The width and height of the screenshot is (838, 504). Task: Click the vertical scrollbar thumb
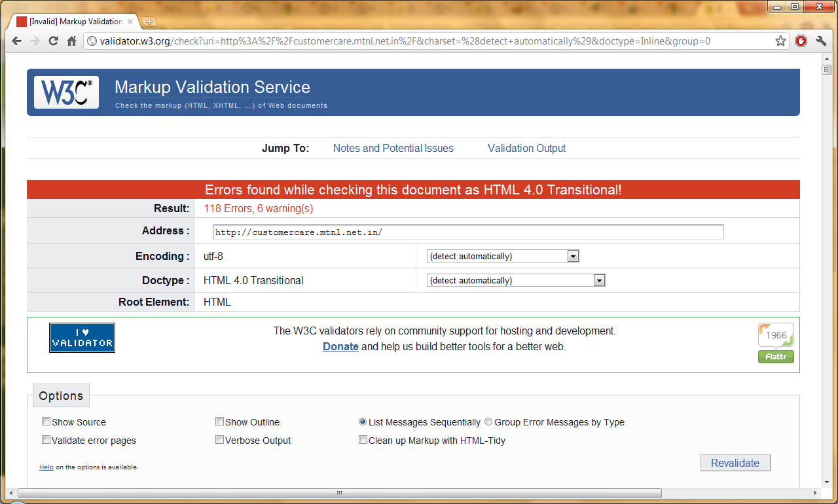click(826, 69)
